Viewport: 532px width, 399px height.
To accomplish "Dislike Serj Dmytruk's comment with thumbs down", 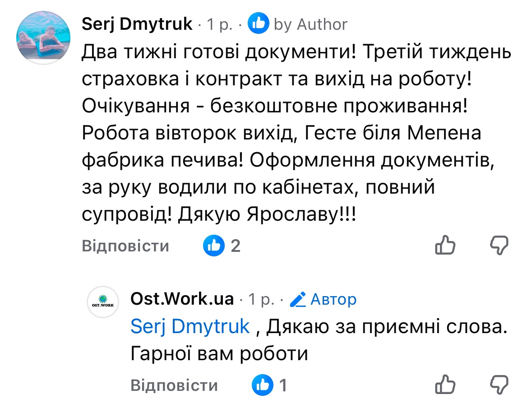I will (499, 246).
